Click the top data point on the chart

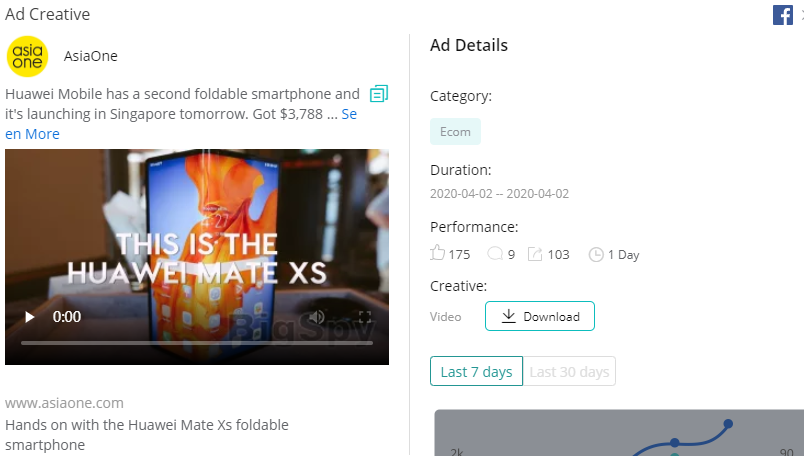(x=728, y=424)
